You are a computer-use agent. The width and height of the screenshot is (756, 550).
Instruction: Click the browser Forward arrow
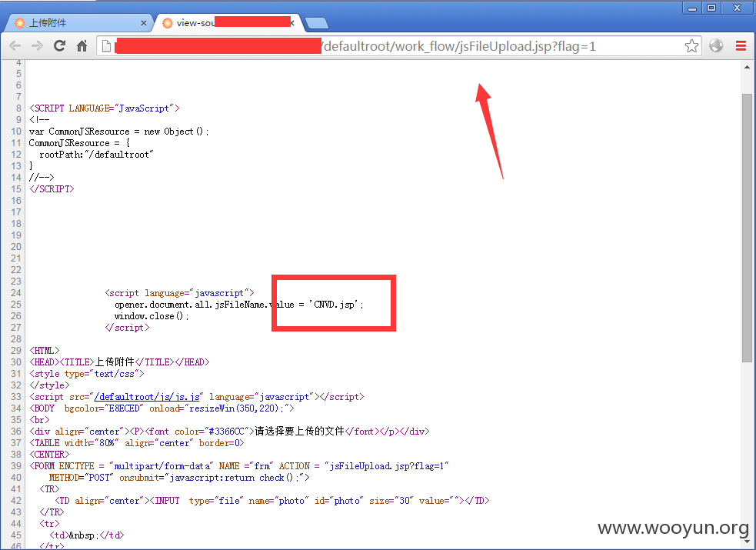(37, 46)
